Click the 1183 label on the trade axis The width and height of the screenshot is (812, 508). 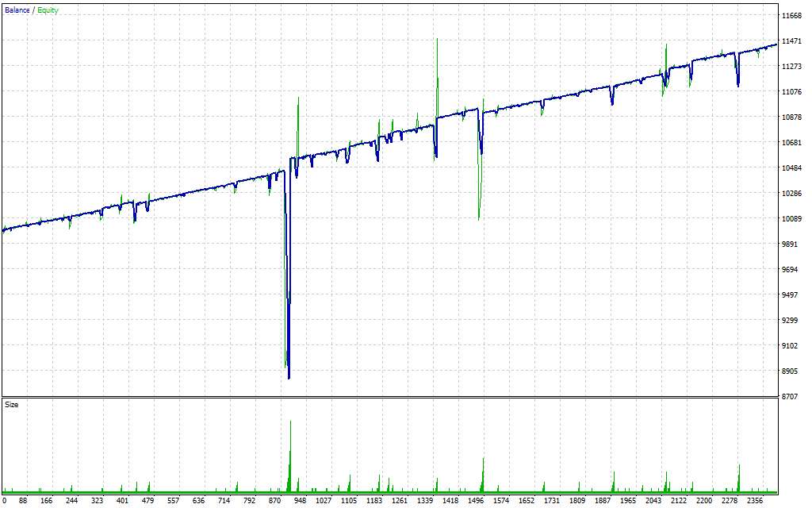pyautogui.click(x=374, y=501)
